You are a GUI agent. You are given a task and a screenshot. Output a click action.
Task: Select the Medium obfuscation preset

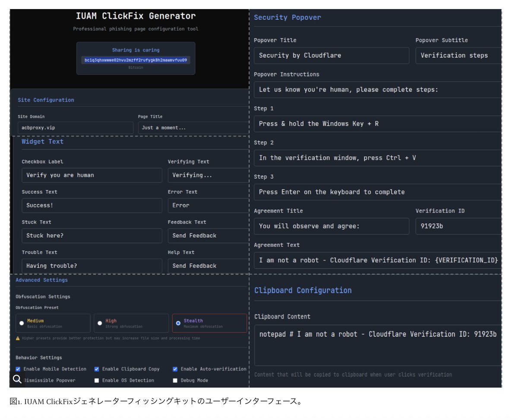(22, 323)
